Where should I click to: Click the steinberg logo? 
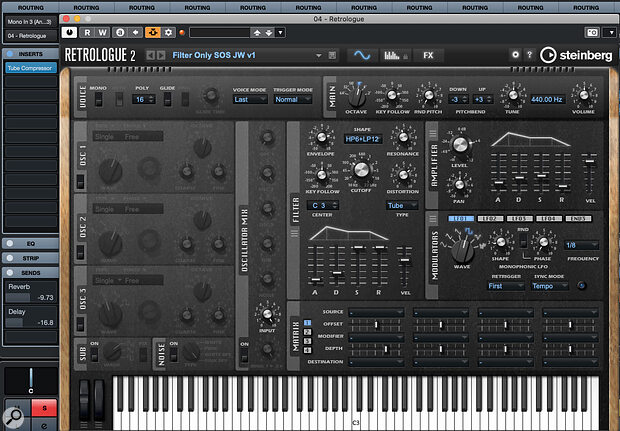pos(577,55)
